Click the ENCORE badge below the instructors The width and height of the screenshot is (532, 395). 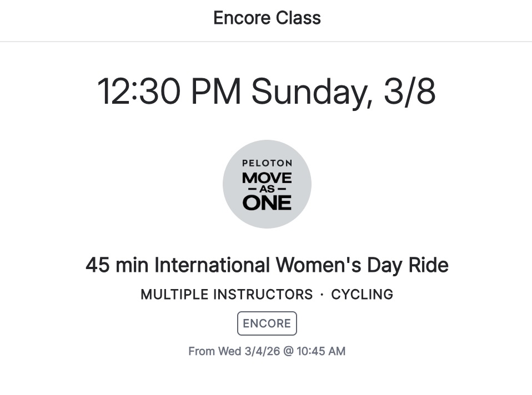[267, 323]
